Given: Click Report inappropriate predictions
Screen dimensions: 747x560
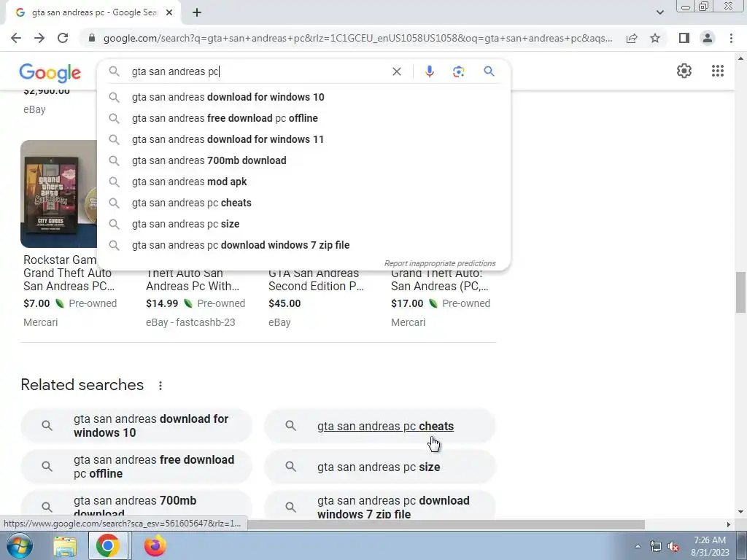Looking at the screenshot, I should click(x=440, y=263).
